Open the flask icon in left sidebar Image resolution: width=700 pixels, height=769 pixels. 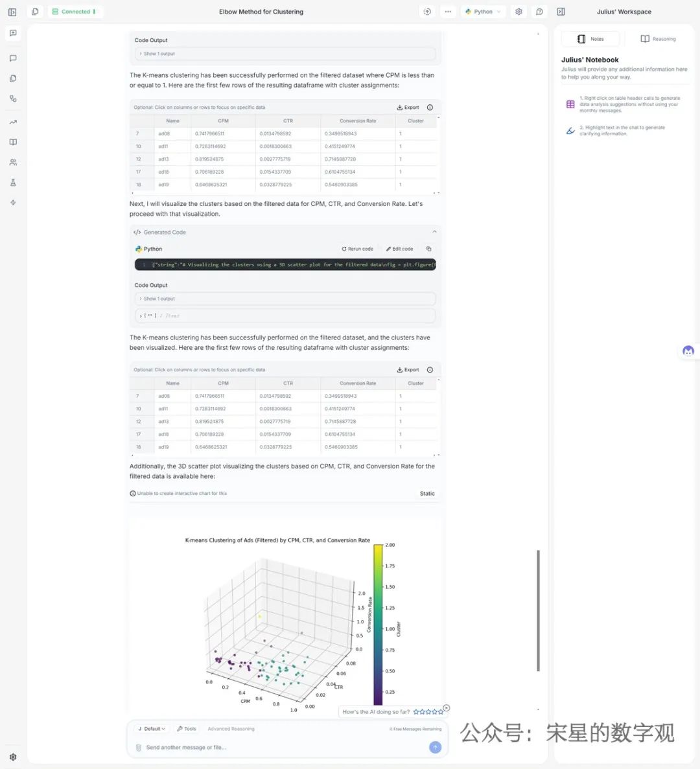(x=13, y=183)
